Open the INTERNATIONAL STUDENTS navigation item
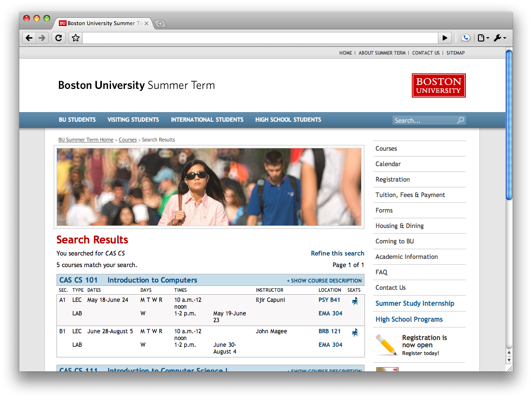Screen dimensions: 532x398 (207, 119)
